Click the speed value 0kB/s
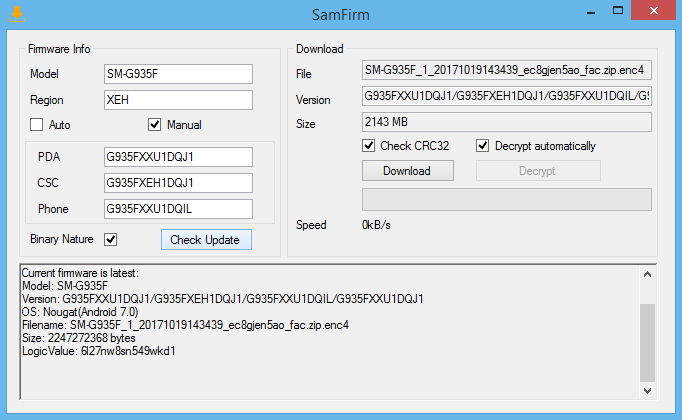 (x=376, y=225)
